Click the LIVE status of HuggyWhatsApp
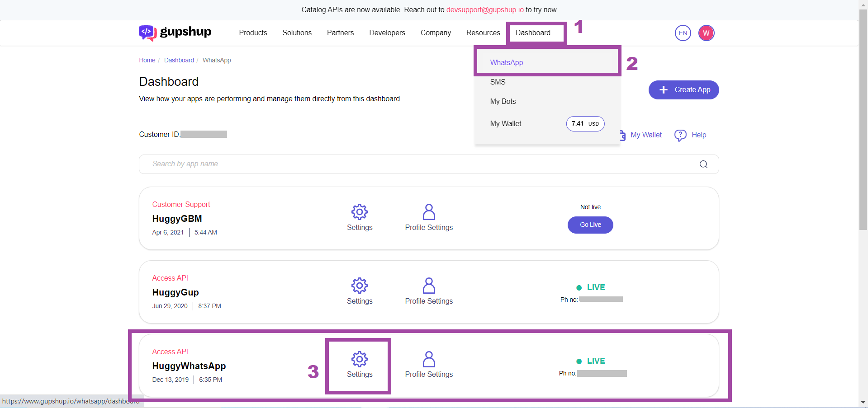Image resolution: width=868 pixels, height=408 pixels. click(591, 361)
